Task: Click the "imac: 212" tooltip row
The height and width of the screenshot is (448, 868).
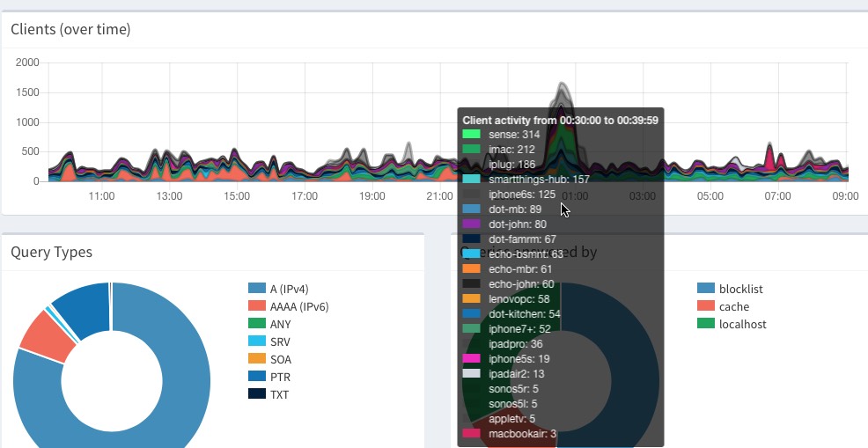Action: tap(499, 150)
